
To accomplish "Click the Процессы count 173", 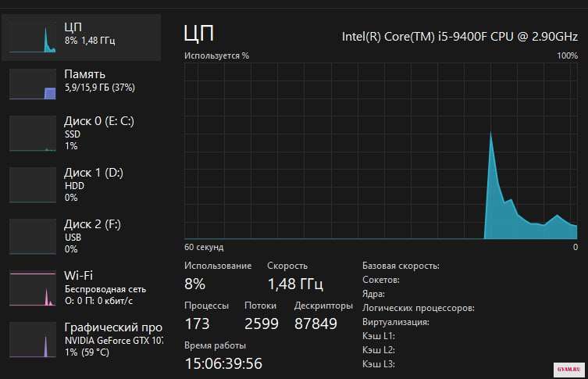I will [x=197, y=323].
